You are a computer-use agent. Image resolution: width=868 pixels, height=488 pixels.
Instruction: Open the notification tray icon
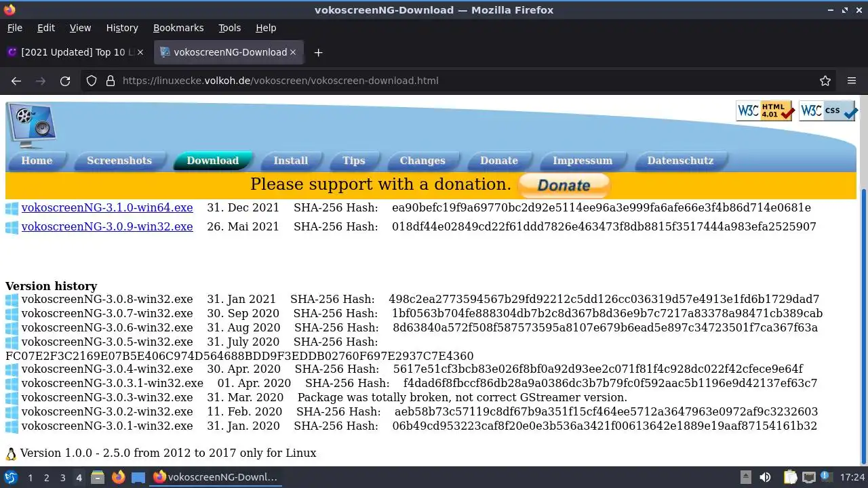(x=826, y=477)
